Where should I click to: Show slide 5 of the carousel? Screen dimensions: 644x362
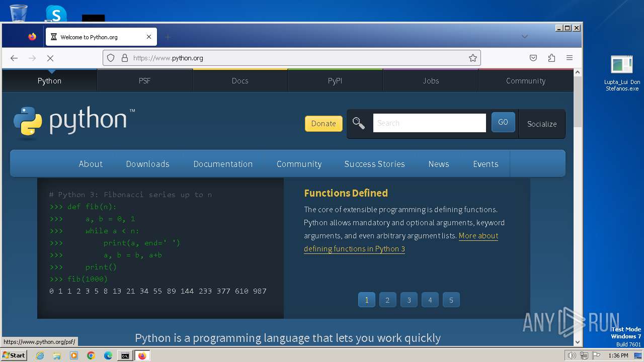(451, 300)
